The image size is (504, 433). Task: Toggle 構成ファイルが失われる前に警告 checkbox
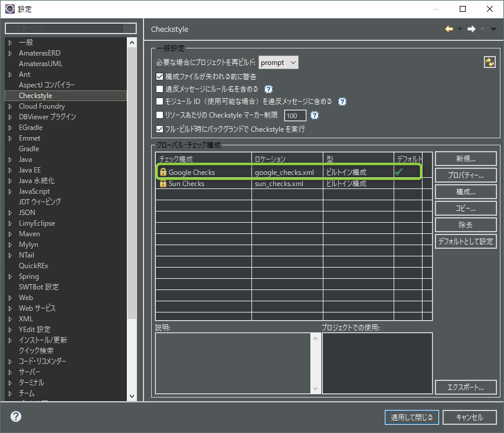(159, 77)
